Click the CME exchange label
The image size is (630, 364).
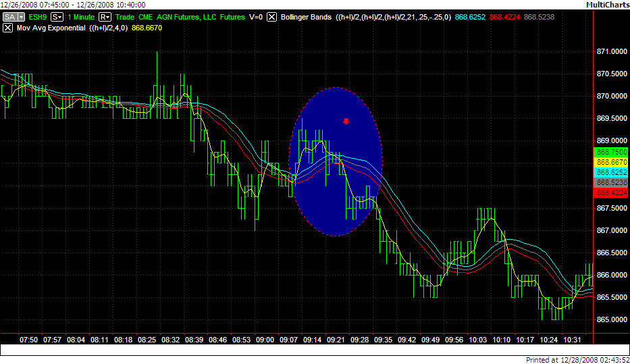[x=145, y=18]
